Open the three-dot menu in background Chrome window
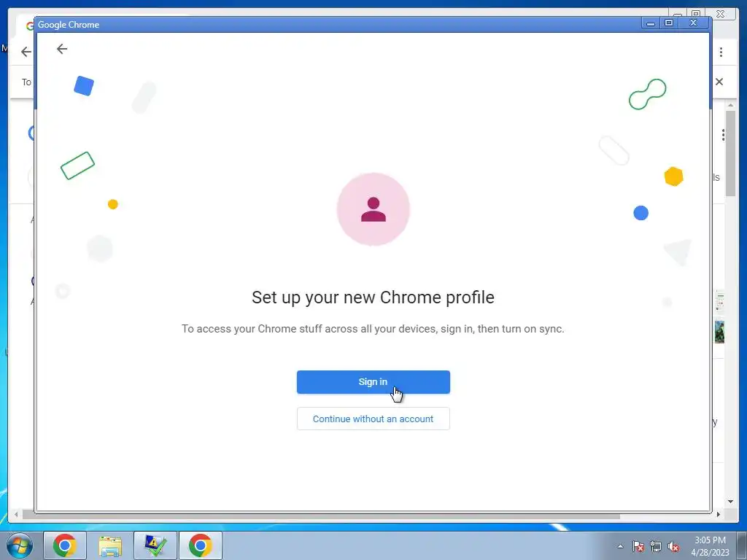This screenshot has width=747, height=560. (721, 52)
